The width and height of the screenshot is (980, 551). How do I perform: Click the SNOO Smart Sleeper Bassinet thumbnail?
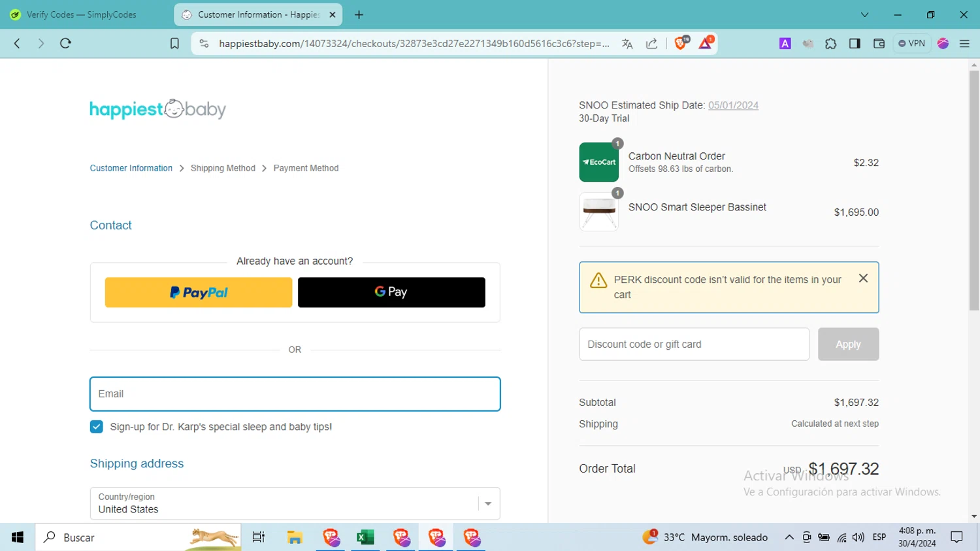click(x=599, y=212)
